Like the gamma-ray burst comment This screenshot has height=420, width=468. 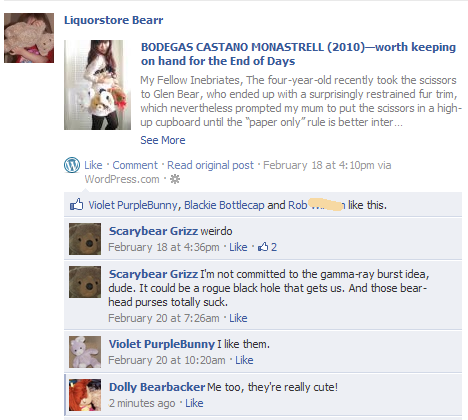click(x=238, y=318)
